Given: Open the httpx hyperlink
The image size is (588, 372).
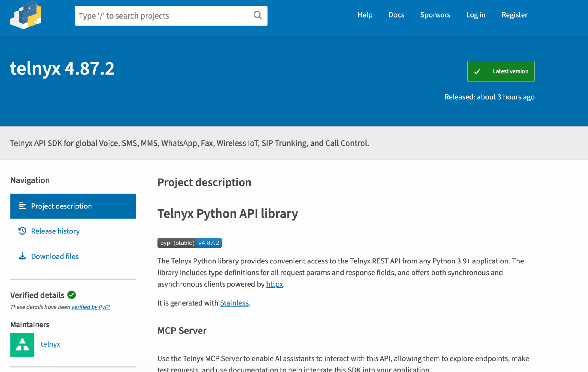Looking at the screenshot, I should pos(274,284).
